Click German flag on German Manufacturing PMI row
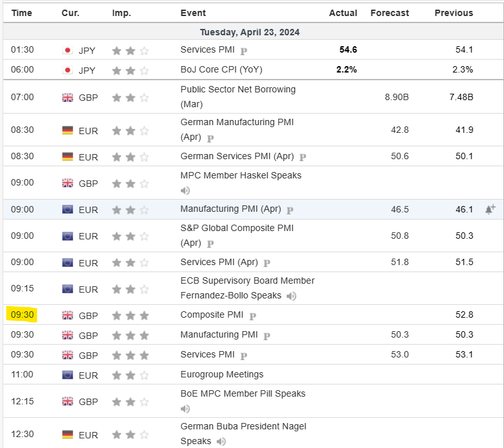 pyautogui.click(x=67, y=130)
